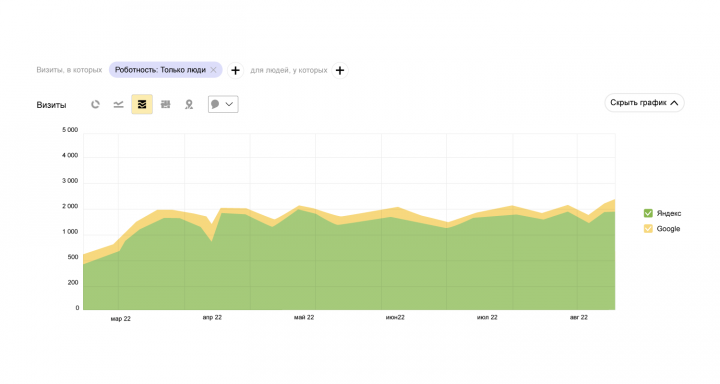This screenshot has width=720, height=384.
Task: Add people condition with second plus button
Action: click(340, 70)
